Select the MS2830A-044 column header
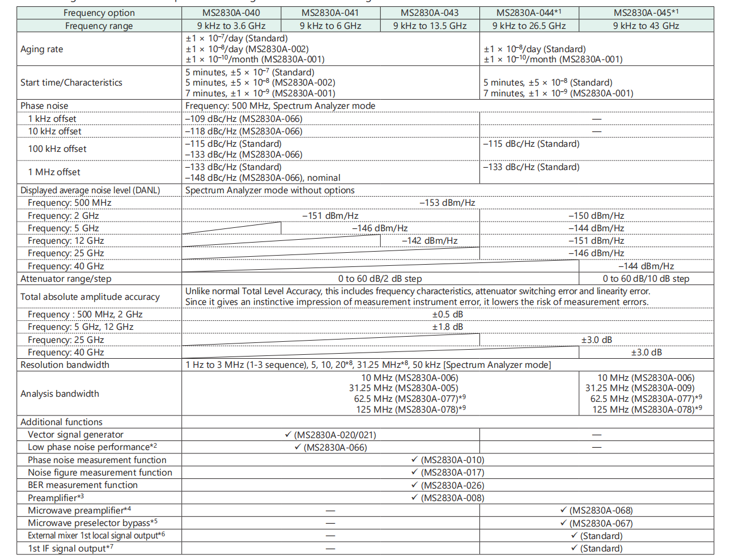The width and height of the screenshot is (748, 560). [529, 13]
